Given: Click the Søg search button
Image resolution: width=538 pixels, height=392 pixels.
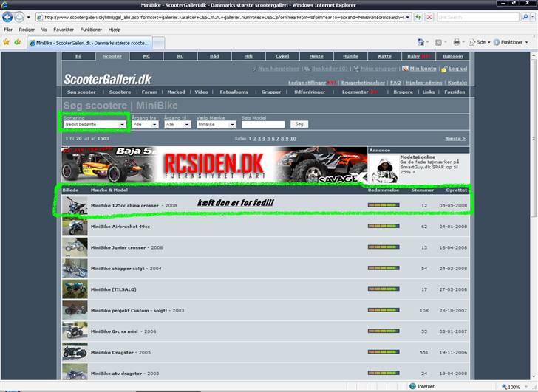Looking at the screenshot, I should click(299, 124).
